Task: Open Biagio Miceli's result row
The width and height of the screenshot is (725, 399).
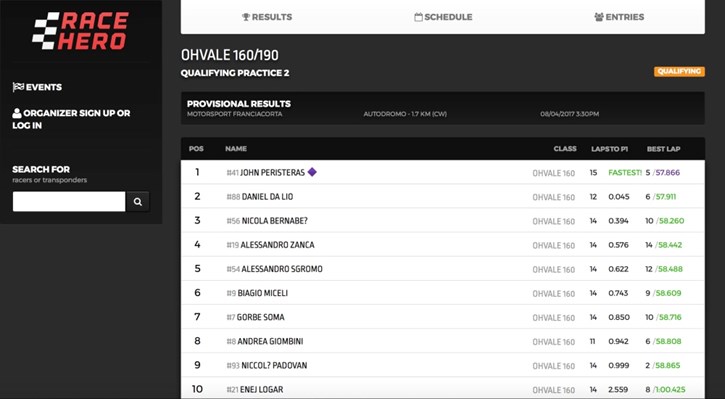Action: [x=442, y=293]
